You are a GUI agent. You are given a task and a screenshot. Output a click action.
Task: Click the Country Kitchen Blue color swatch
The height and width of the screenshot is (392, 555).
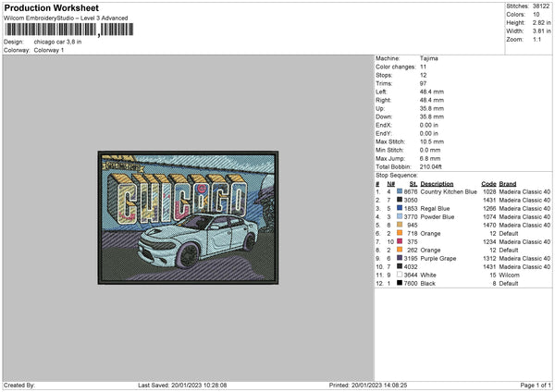[400, 191]
